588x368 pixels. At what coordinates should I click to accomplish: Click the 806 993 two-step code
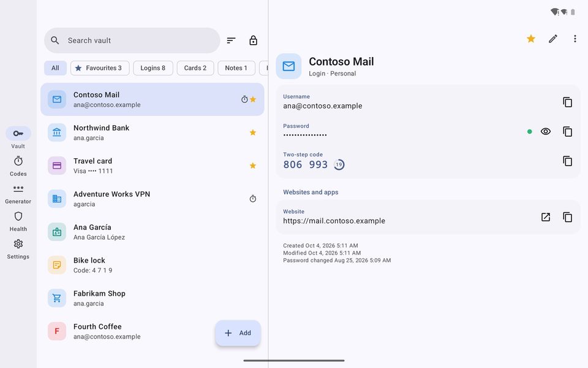coord(305,164)
